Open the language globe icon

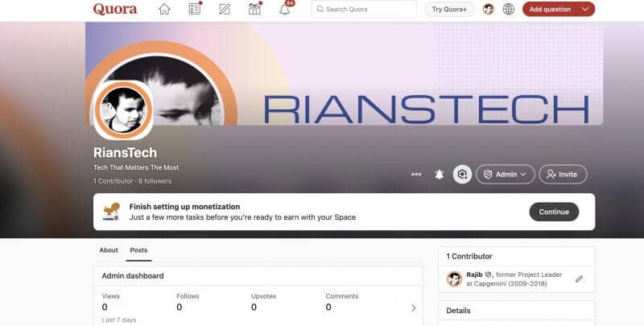point(509,9)
